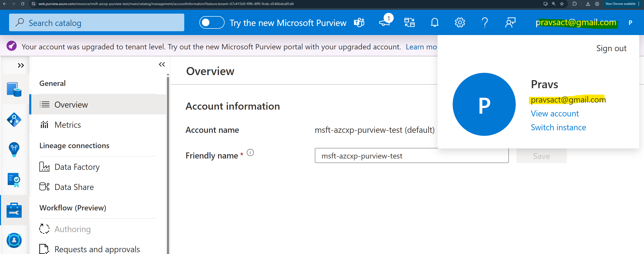Click the Sign out link

pyautogui.click(x=611, y=48)
